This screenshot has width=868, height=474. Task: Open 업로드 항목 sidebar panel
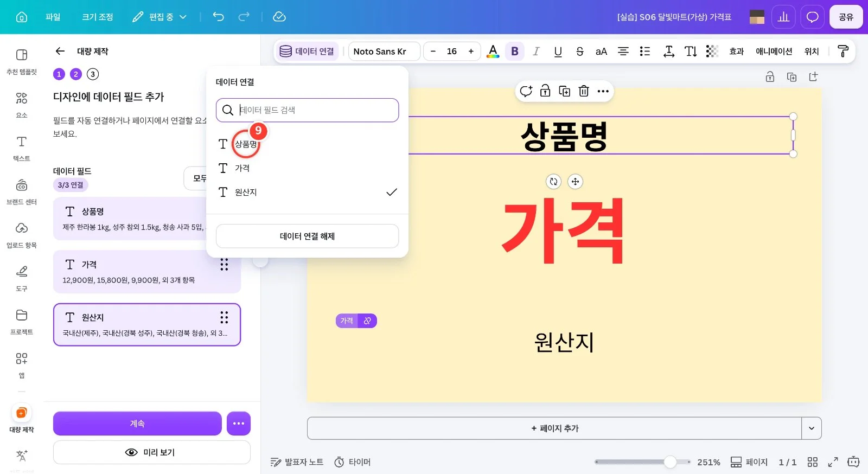(22, 235)
